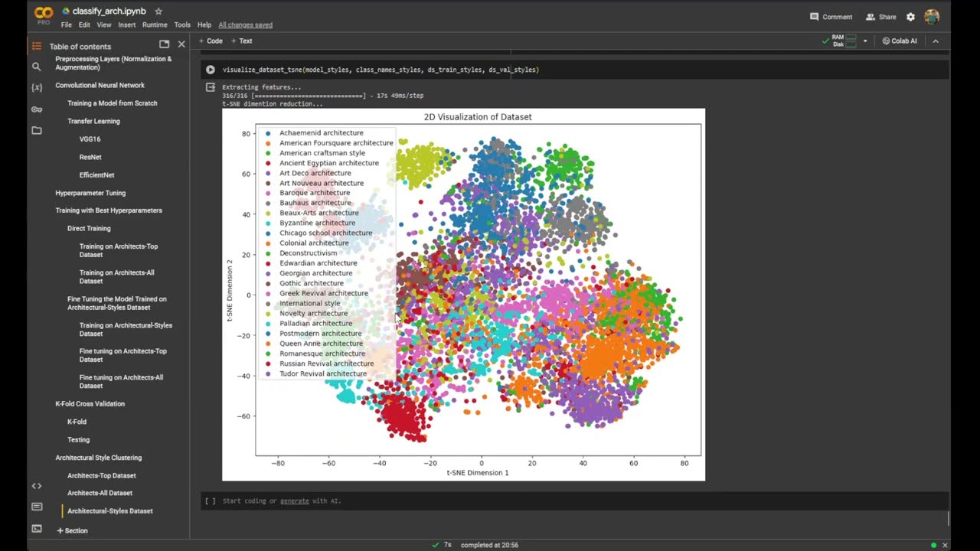The image size is (980, 551).
Task: Collapse the header with the chevron
Action: pos(936,41)
